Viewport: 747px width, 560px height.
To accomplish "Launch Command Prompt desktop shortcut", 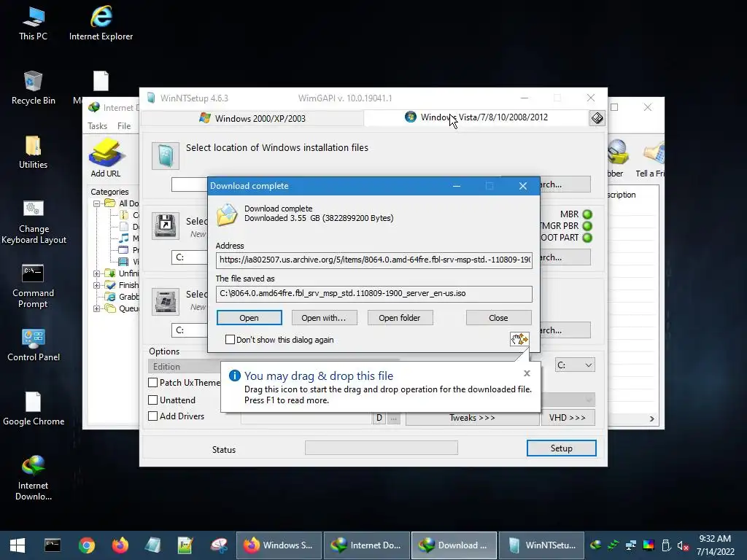I will (x=33, y=286).
